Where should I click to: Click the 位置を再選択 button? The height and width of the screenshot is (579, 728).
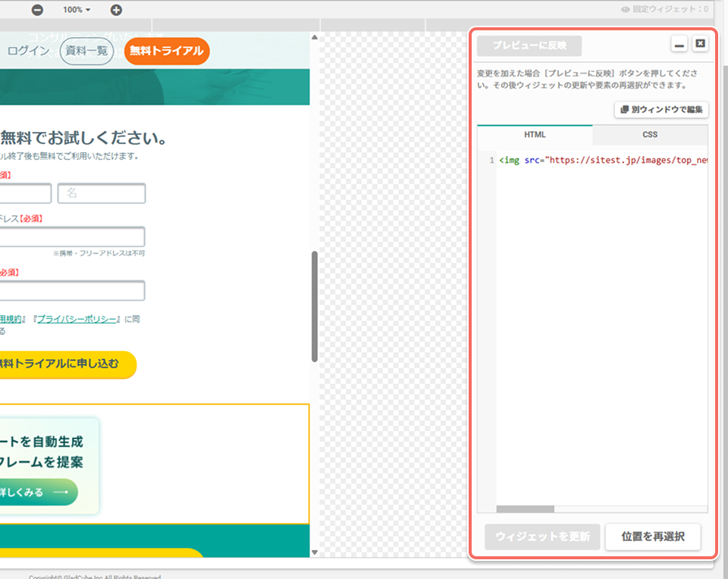click(653, 537)
